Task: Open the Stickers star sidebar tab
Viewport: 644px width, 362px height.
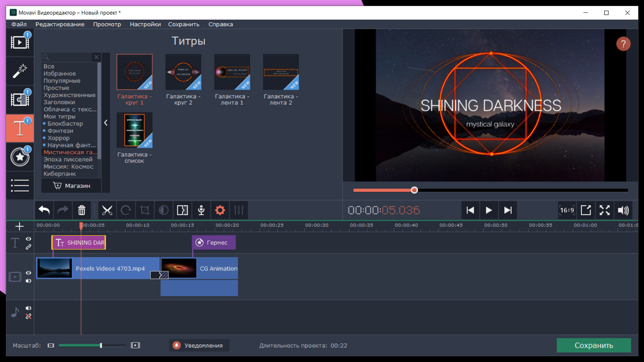Action: point(20,157)
